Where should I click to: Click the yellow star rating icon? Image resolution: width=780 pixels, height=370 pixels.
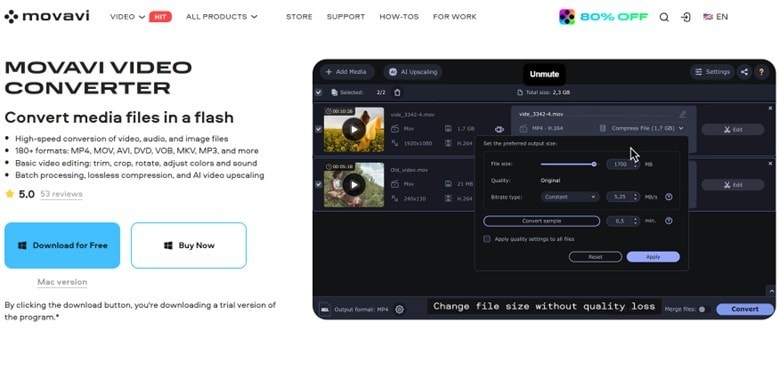(9, 194)
